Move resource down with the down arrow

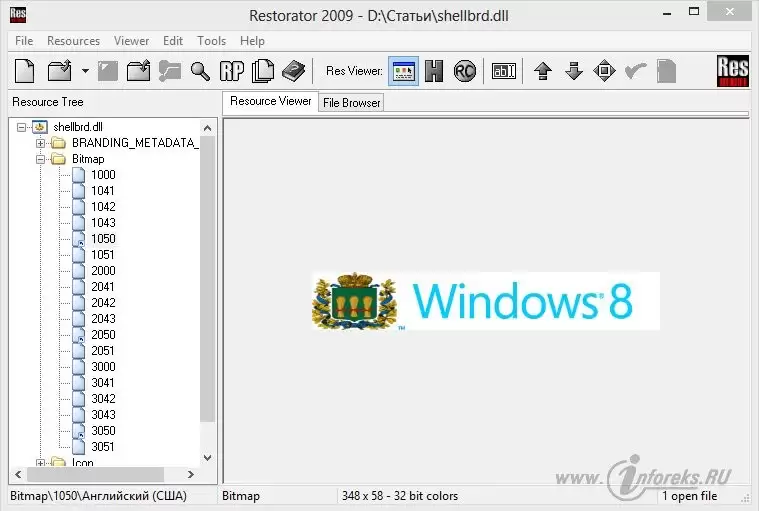[573, 71]
